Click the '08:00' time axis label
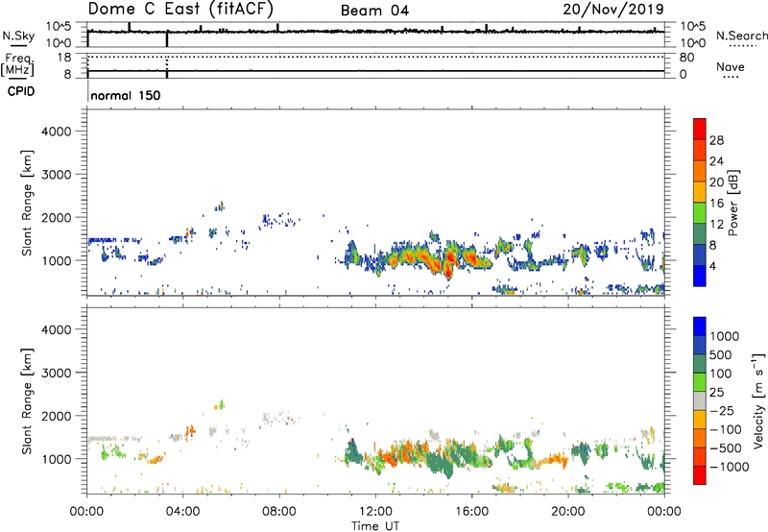This screenshot has height=532, width=768. click(279, 512)
